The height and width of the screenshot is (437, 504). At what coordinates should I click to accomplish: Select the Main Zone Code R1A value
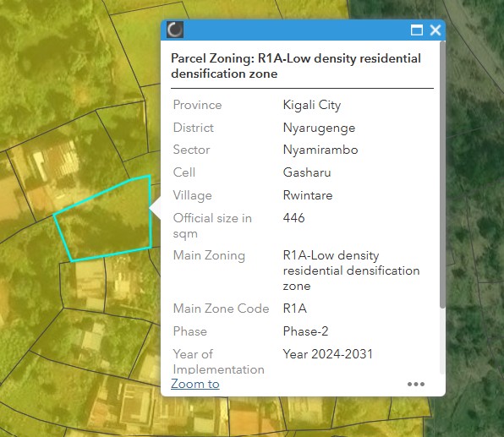click(x=295, y=309)
